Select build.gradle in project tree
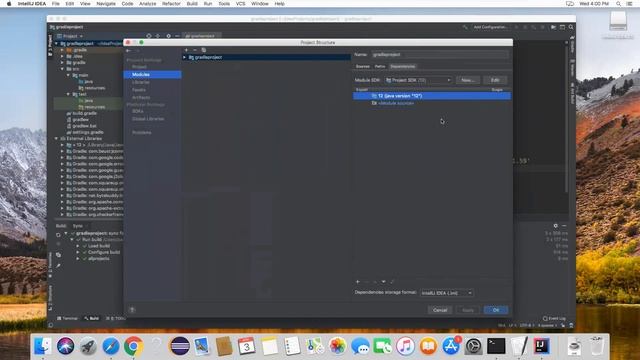640x360 pixels. click(84, 113)
